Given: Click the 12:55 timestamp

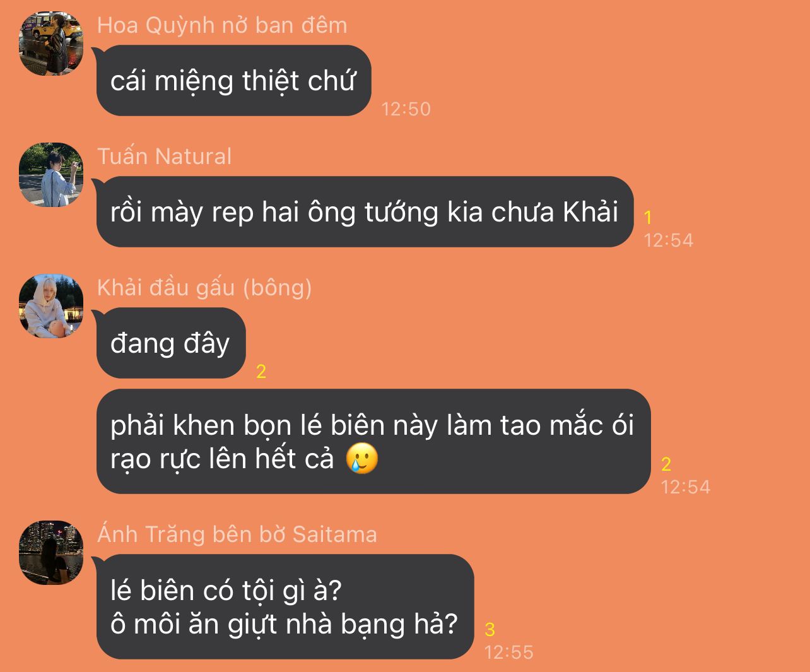Looking at the screenshot, I should (509, 652).
